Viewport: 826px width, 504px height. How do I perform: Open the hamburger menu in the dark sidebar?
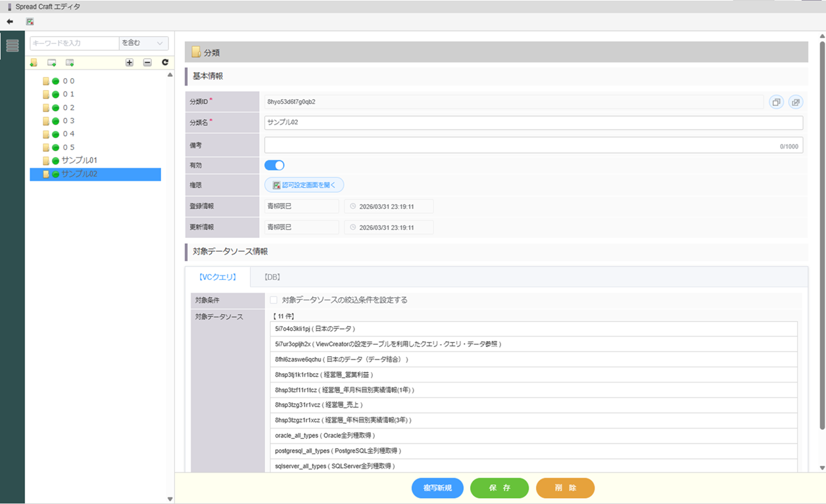point(12,45)
